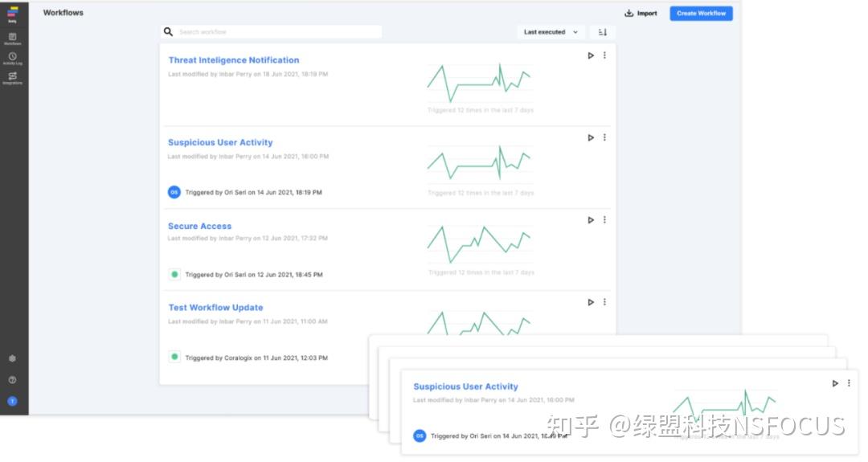The height and width of the screenshot is (462, 868).
Task: Open the Secure Access workflow
Action: coord(200,226)
